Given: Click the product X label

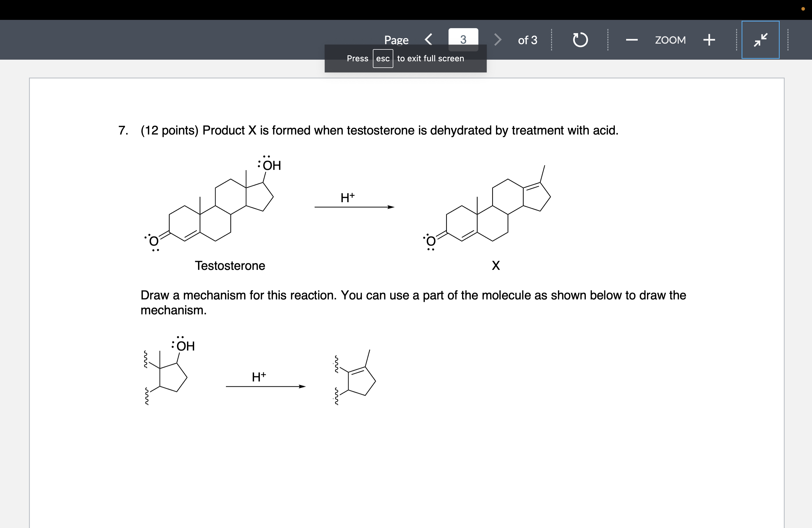Looking at the screenshot, I should pos(495,265).
